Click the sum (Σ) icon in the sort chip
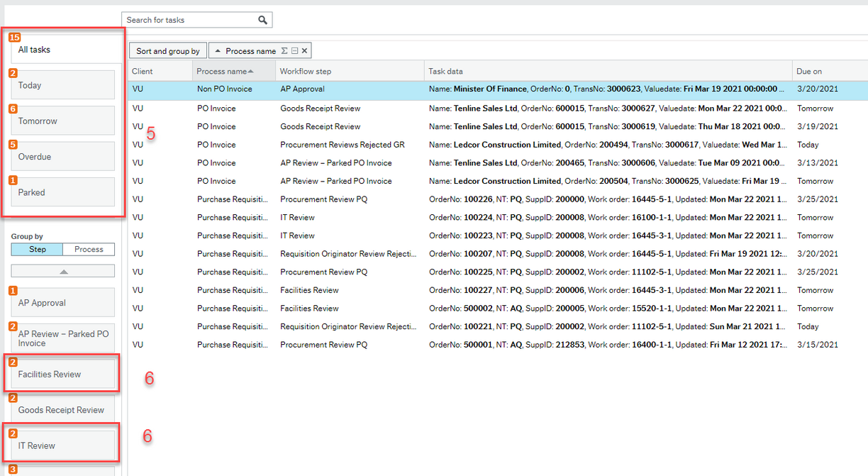The width and height of the screenshot is (868, 476). click(284, 50)
